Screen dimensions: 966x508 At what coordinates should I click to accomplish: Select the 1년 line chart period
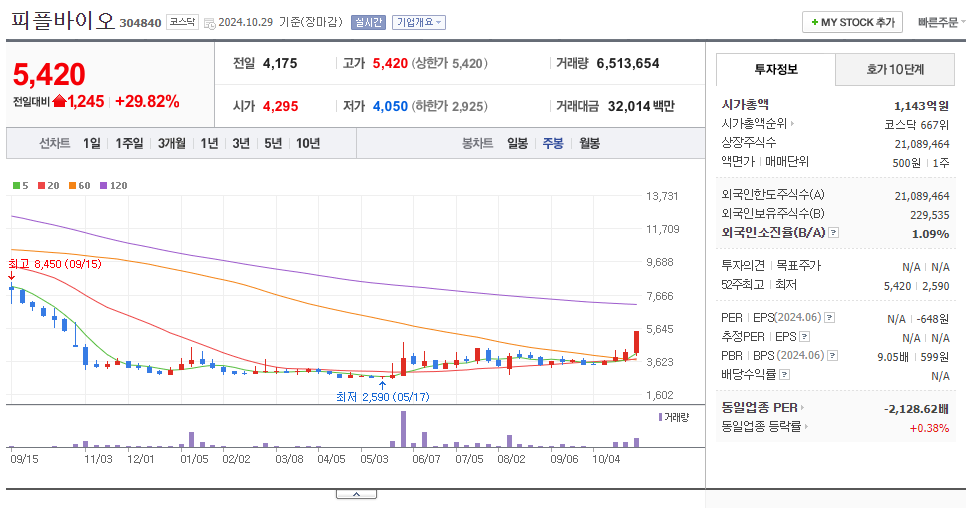209,143
